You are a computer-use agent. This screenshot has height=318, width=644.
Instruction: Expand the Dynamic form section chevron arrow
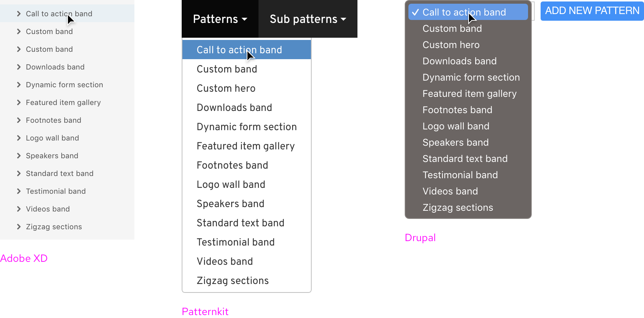(19, 85)
